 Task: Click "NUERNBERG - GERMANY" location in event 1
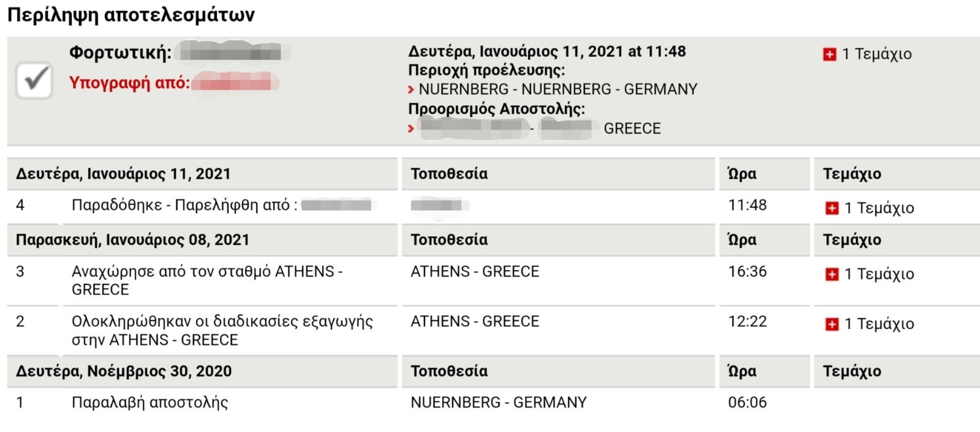pos(499,403)
